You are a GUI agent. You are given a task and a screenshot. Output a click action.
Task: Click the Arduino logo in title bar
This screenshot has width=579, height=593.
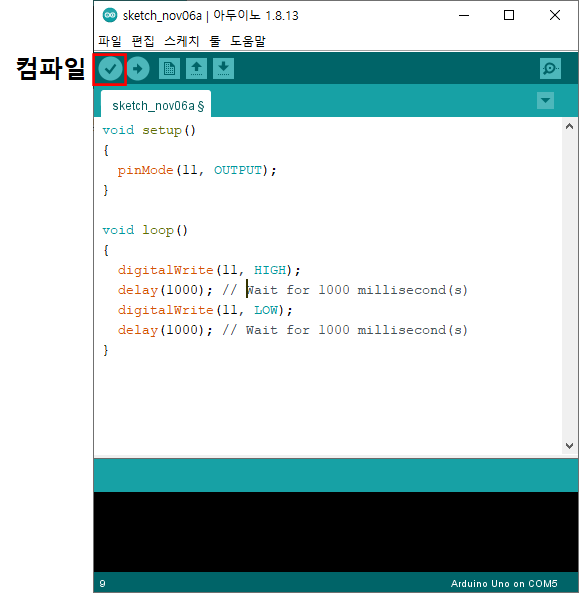(x=110, y=15)
